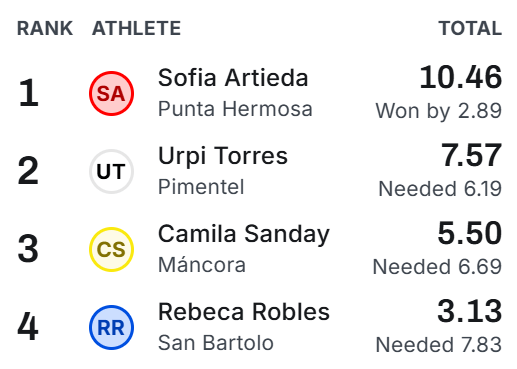Open Urpi Torres's athlete name
The width and height of the screenshot is (517, 369).
coord(223,156)
